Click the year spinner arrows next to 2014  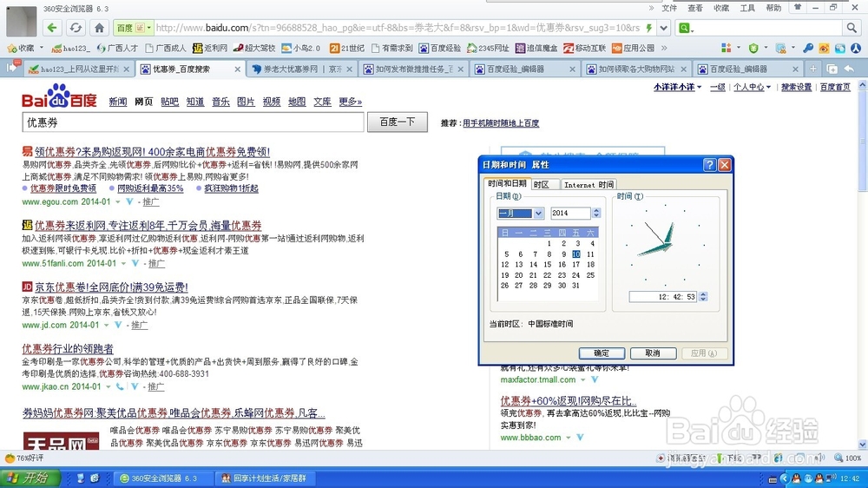click(596, 213)
